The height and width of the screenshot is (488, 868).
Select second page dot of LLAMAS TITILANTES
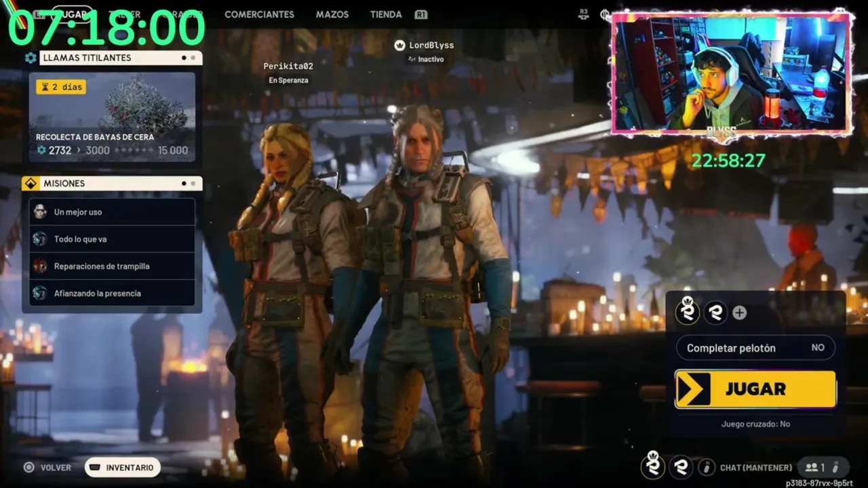coord(193,58)
